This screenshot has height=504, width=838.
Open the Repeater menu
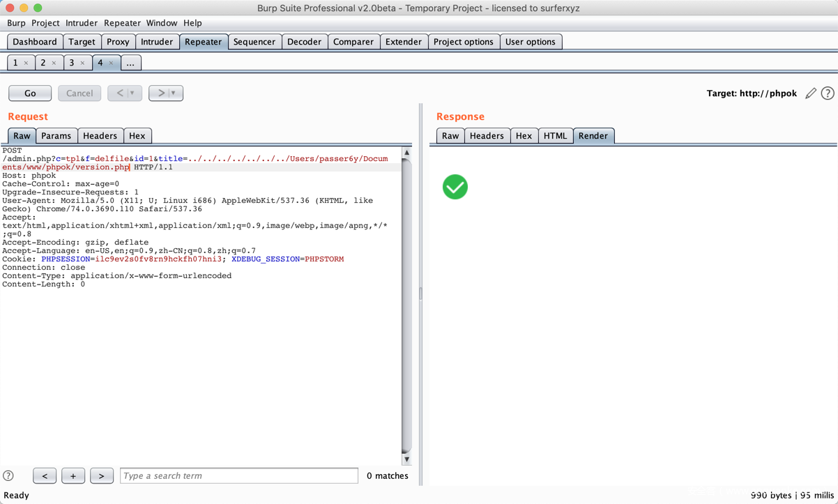122,23
